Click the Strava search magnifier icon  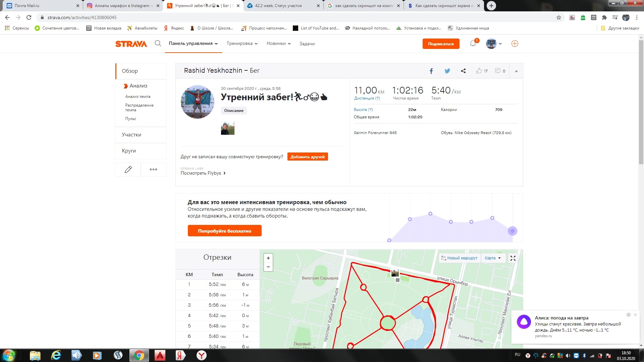(x=158, y=43)
